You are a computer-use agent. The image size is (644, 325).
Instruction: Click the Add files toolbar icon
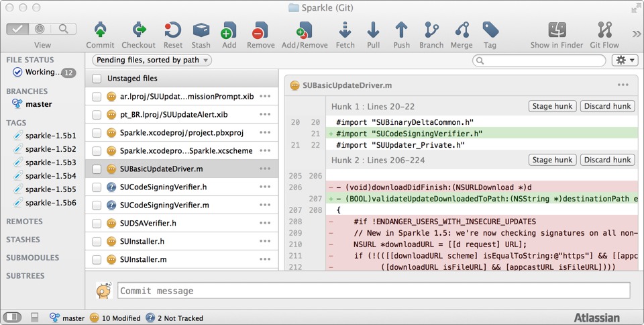click(229, 31)
